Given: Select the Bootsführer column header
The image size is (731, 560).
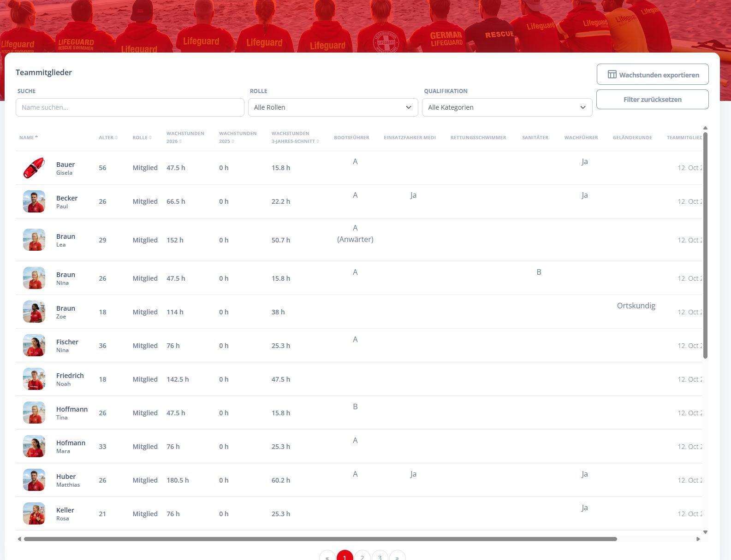Looking at the screenshot, I should [x=351, y=137].
